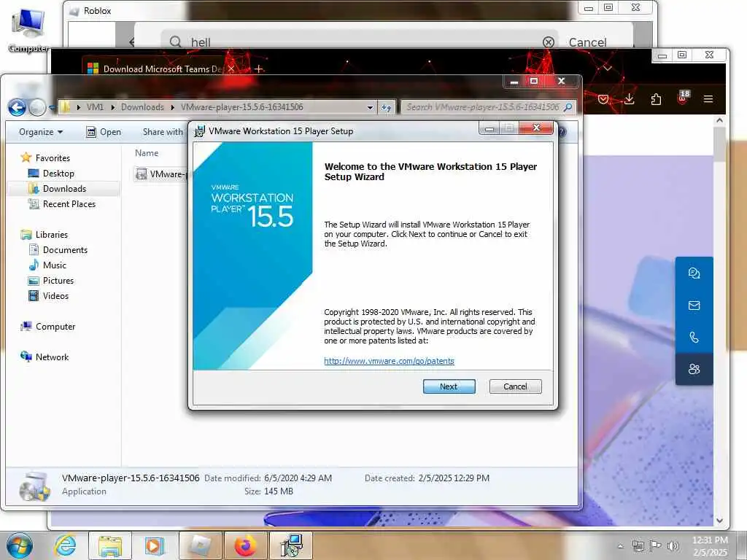This screenshot has width=747, height=560.
Task: Close the Microsoft Teams tab
Action: pyautogui.click(x=231, y=69)
